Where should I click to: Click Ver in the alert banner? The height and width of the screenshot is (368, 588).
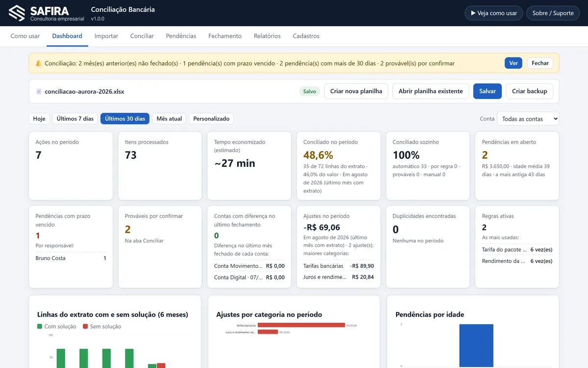point(514,63)
